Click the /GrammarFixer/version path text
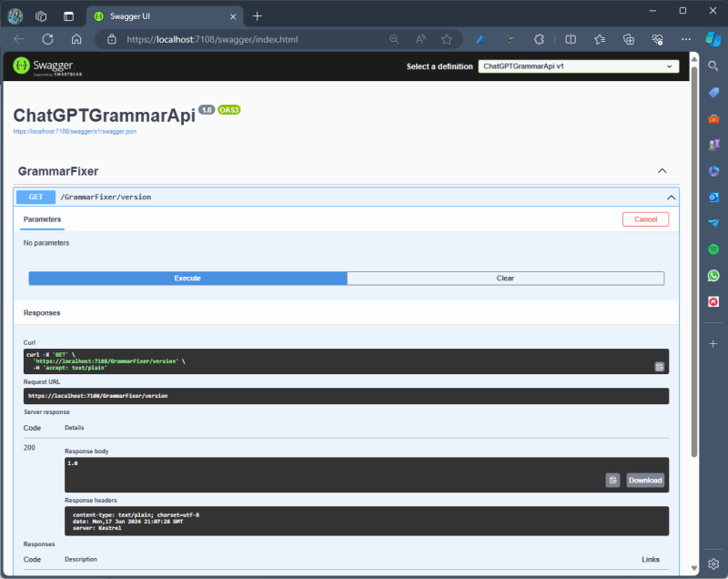Image resolution: width=728 pixels, height=579 pixels. click(106, 197)
